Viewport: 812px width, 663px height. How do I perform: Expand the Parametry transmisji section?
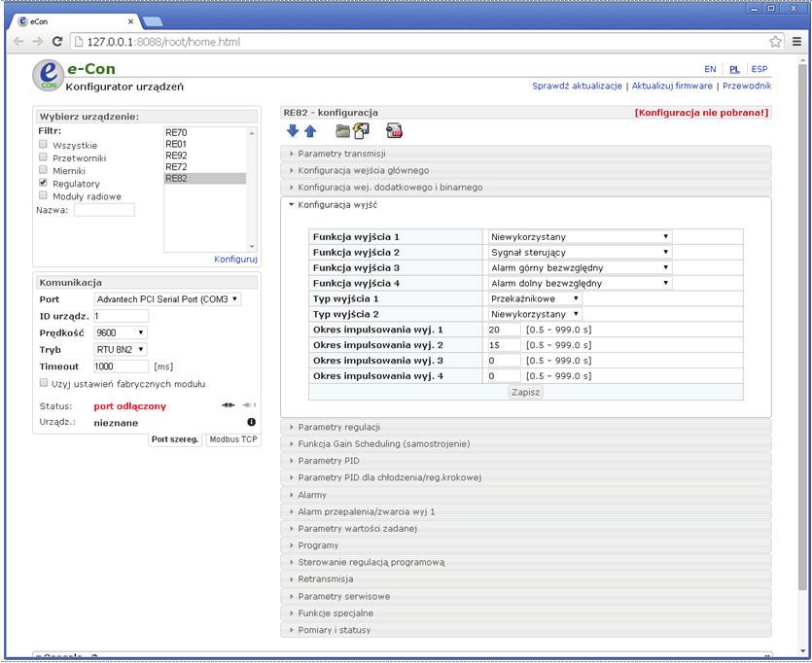pos(526,154)
